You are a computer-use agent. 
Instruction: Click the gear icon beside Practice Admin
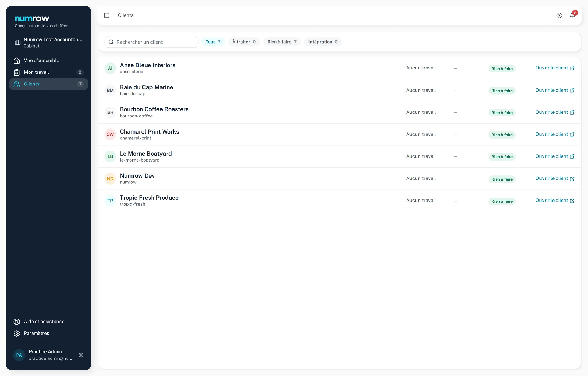81,355
